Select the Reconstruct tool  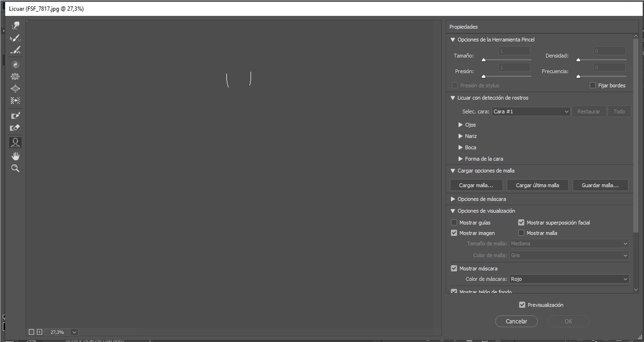click(x=15, y=38)
